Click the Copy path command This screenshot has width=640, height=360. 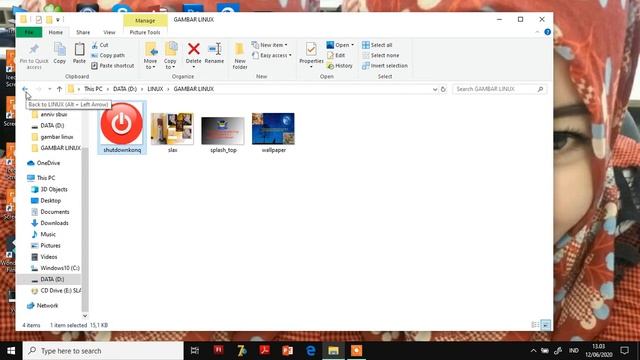pyautogui.click(x=108, y=55)
